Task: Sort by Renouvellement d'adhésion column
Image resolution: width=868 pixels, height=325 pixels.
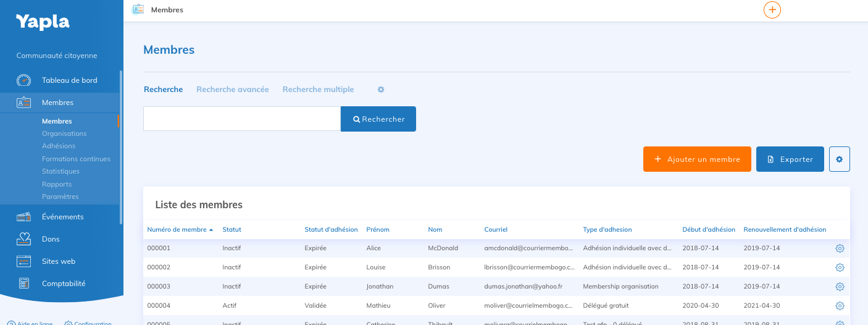Action: (x=784, y=230)
